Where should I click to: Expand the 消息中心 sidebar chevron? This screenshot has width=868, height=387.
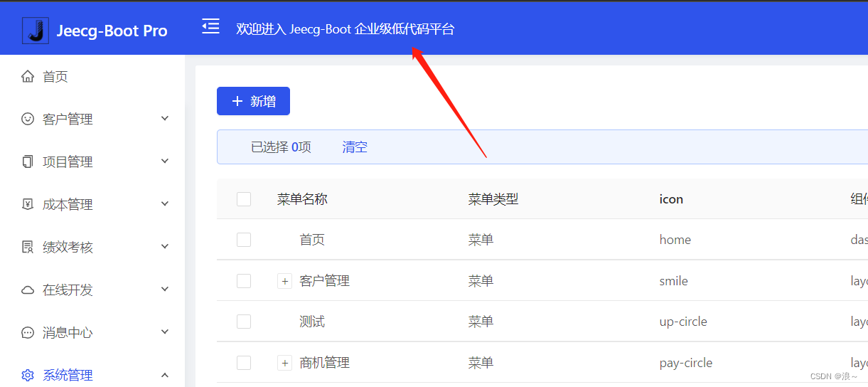(165, 332)
